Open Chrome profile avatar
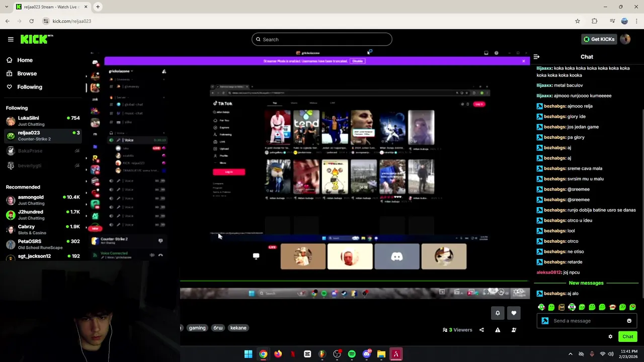644x362 pixels. [624, 21]
